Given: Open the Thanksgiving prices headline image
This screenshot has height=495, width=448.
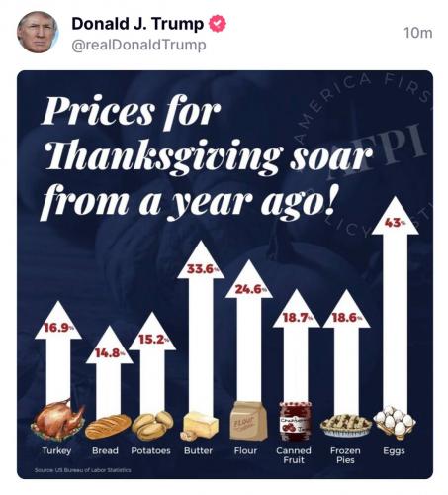Looking at the screenshot, I should click(x=224, y=274).
